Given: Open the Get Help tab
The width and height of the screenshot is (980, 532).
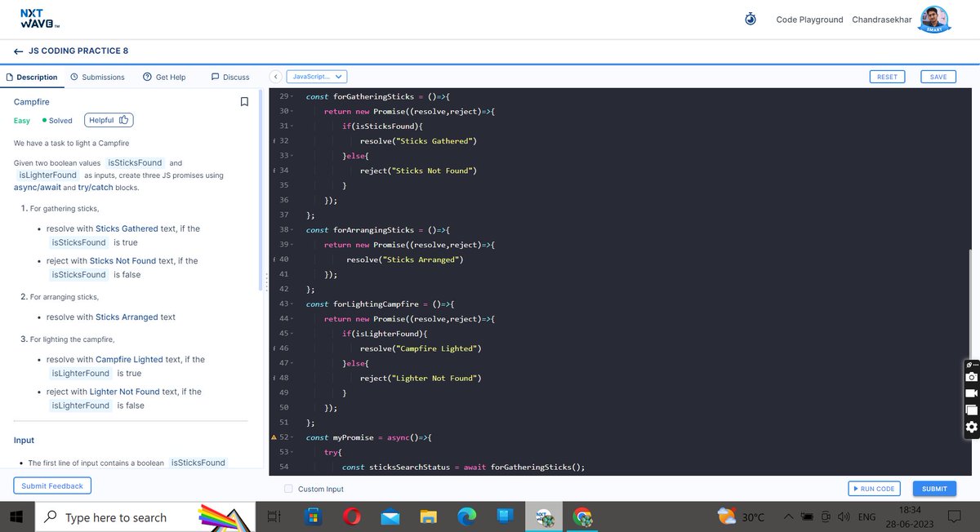Looking at the screenshot, I should coord(164,77).
